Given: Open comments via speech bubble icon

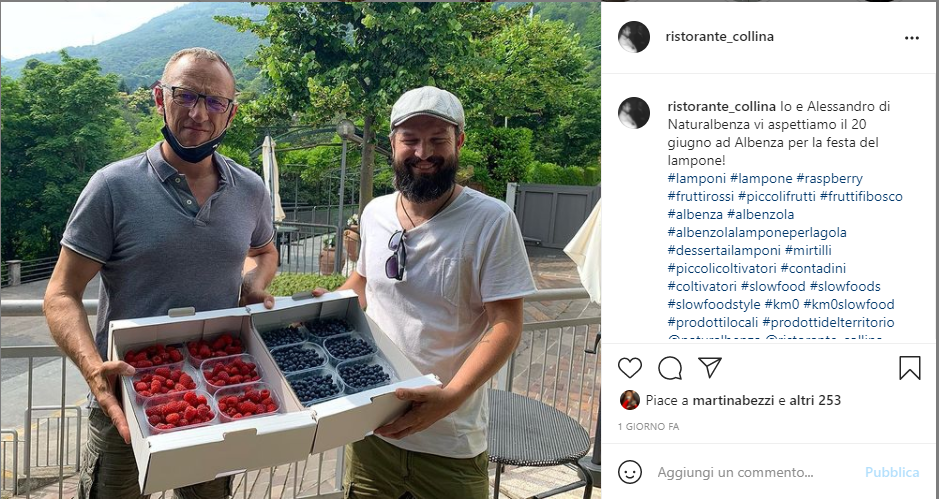Looking at the screenshot, I should 670,368.
